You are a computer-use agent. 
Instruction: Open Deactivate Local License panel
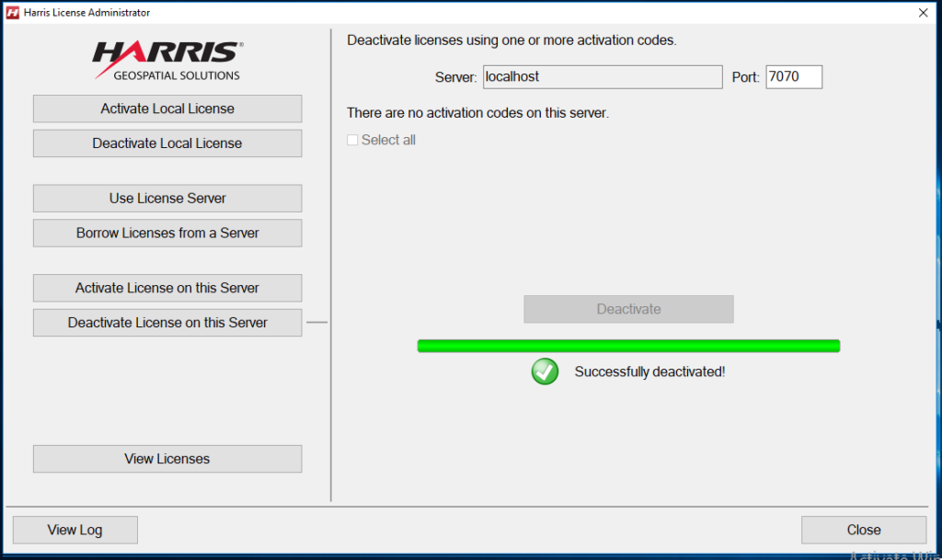167,143
